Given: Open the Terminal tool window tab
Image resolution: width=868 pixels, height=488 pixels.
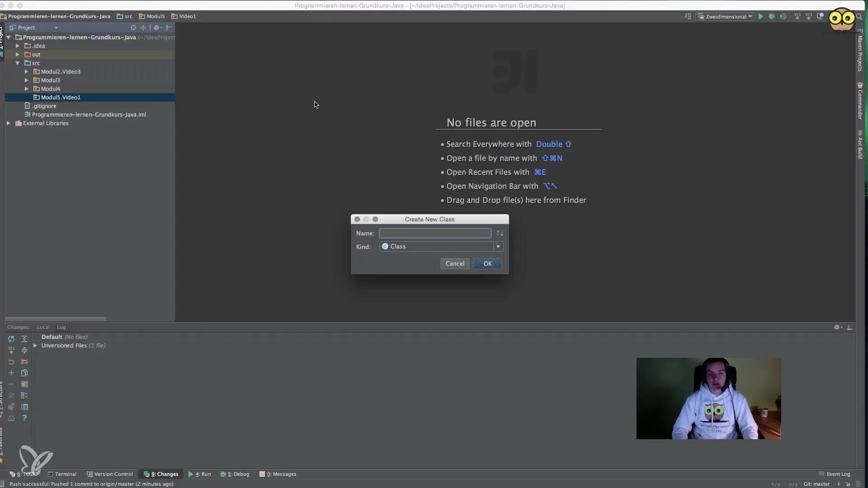Looking at the screenshot, I should click(x=62, y=474).
